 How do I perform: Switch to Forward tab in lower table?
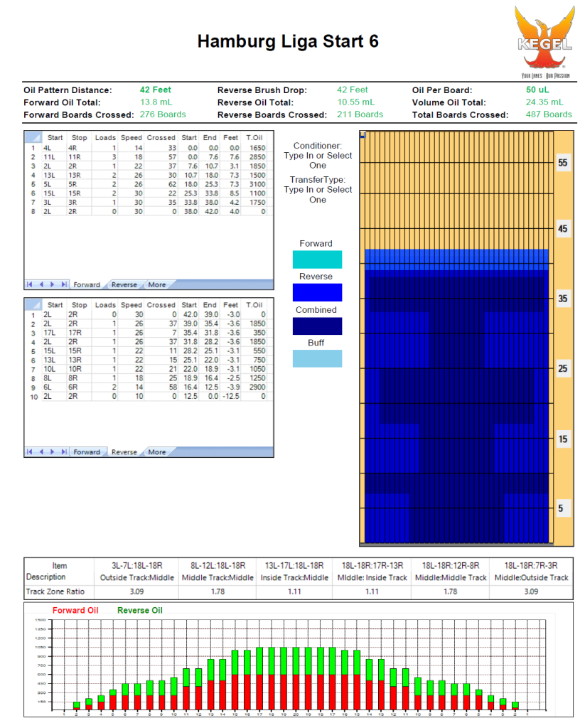point(87,452)
